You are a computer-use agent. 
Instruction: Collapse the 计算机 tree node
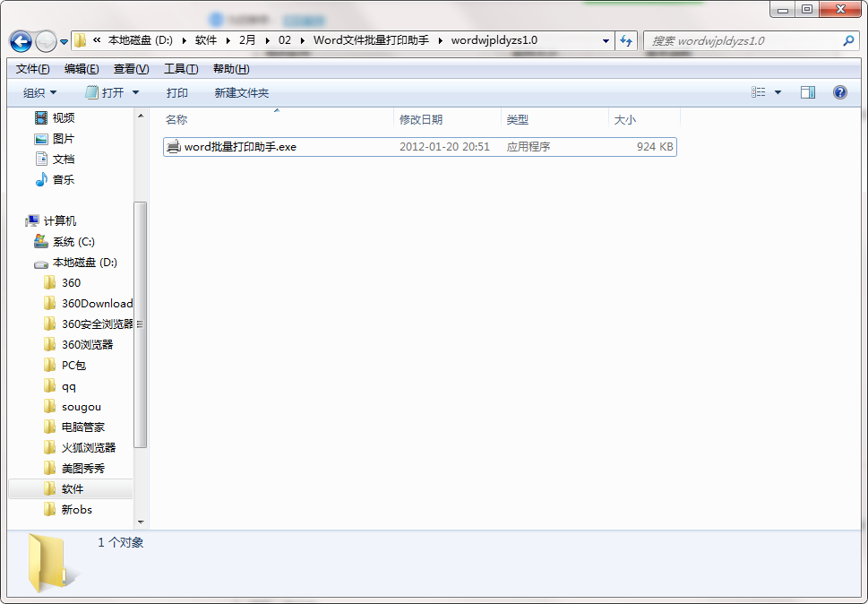22,220
